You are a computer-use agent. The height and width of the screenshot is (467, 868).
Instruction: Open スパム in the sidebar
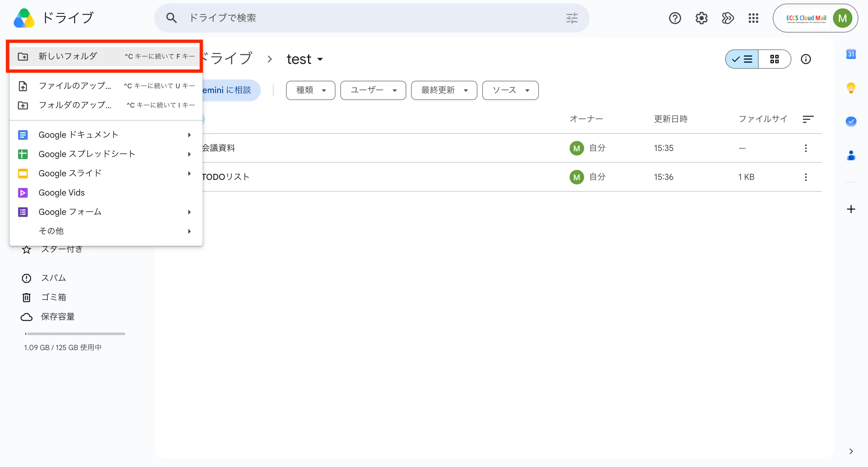click(54, 278)
